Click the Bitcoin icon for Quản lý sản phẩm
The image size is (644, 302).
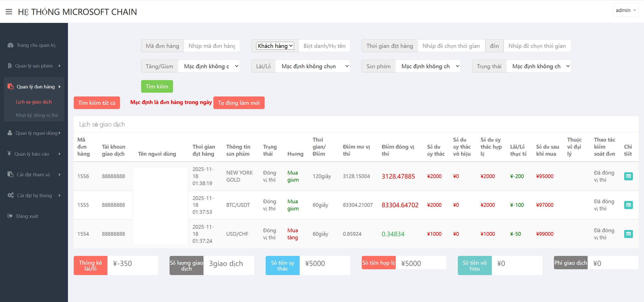click(x=10, y=66)
